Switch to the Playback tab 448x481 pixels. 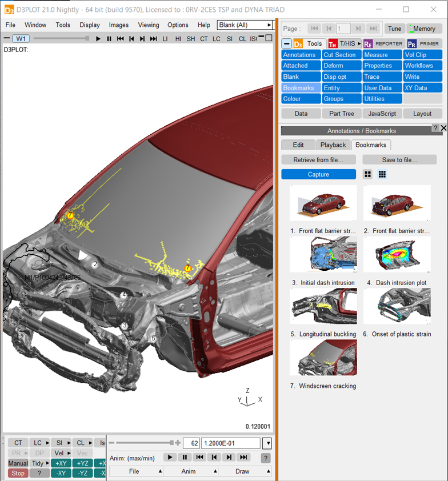point(333,145)
